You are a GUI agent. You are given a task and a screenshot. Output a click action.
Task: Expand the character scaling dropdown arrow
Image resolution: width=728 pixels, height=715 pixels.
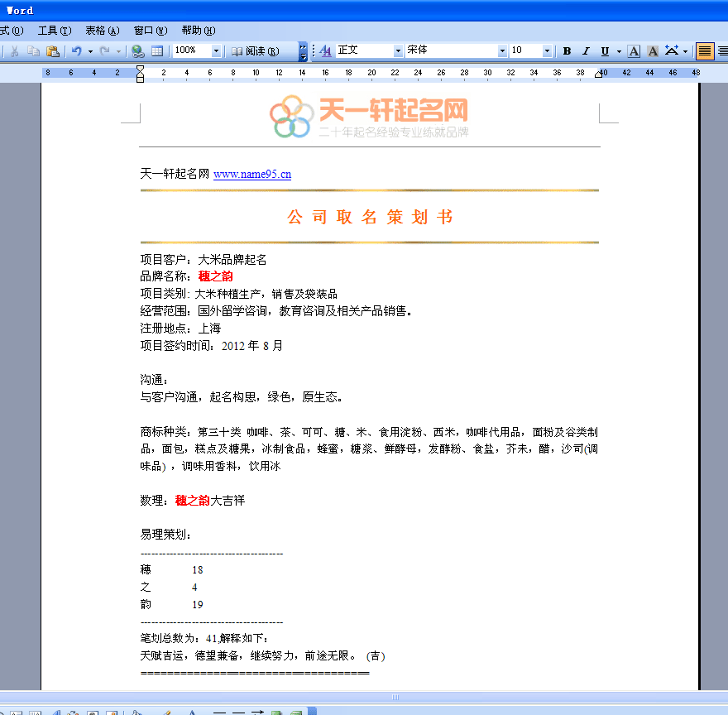(685, 51)
